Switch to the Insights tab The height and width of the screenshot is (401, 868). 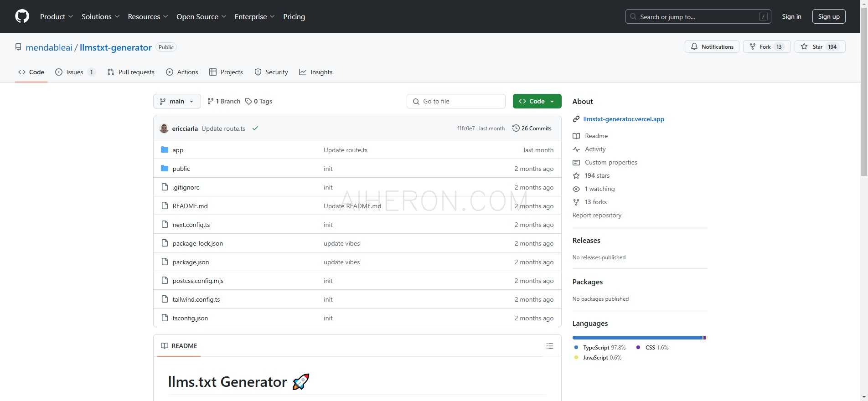coord(316,72)
